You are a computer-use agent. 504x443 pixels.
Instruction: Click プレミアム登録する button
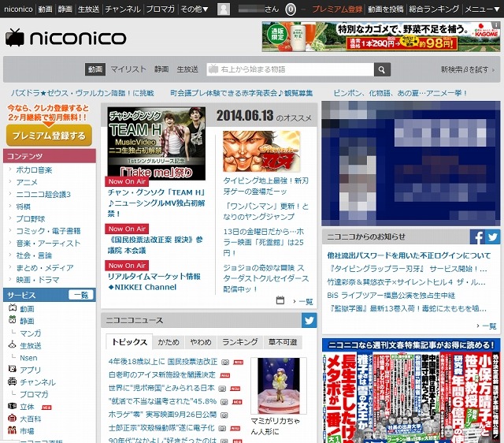point(49,136)
